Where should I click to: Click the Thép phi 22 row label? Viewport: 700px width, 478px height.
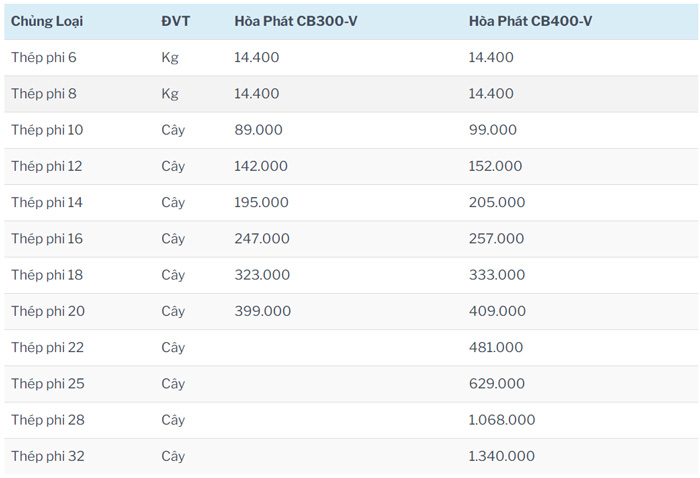[48, 347]
